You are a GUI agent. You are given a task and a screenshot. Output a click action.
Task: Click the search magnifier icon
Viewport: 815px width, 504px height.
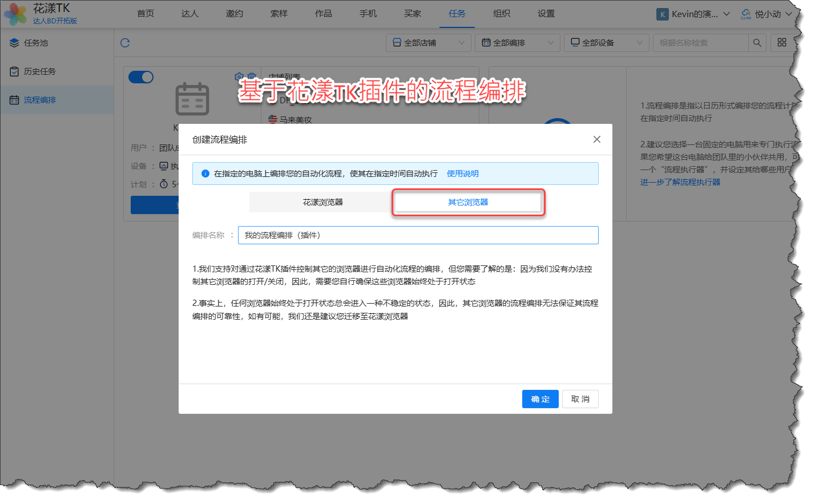pyautogui.click(x=757, y=43)
